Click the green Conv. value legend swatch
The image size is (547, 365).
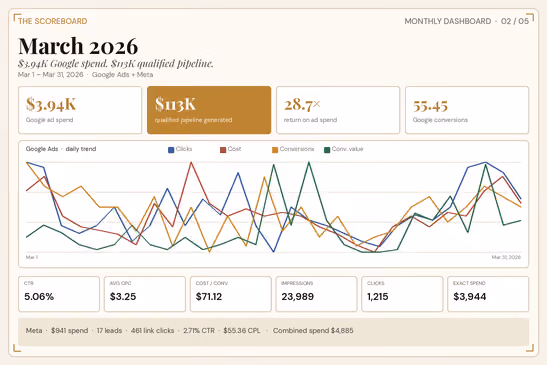point(327,150)
